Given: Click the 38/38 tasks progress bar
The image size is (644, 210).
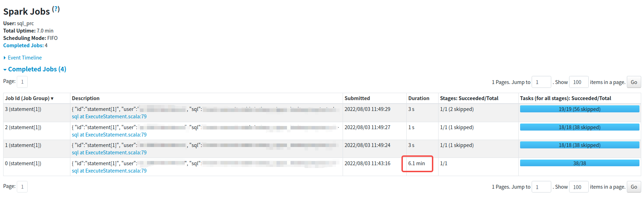Looking at the screenshot, I should (x=580, y=163).
